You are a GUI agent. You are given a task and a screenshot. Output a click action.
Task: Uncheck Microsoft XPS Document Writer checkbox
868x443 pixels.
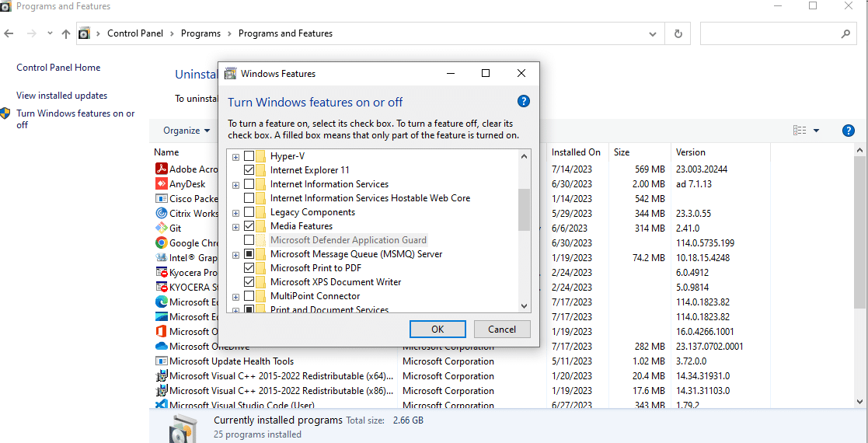point(249,282)
